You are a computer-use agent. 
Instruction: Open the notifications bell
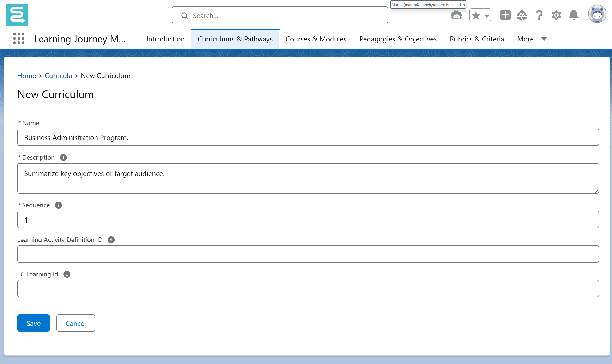point(573,15)
